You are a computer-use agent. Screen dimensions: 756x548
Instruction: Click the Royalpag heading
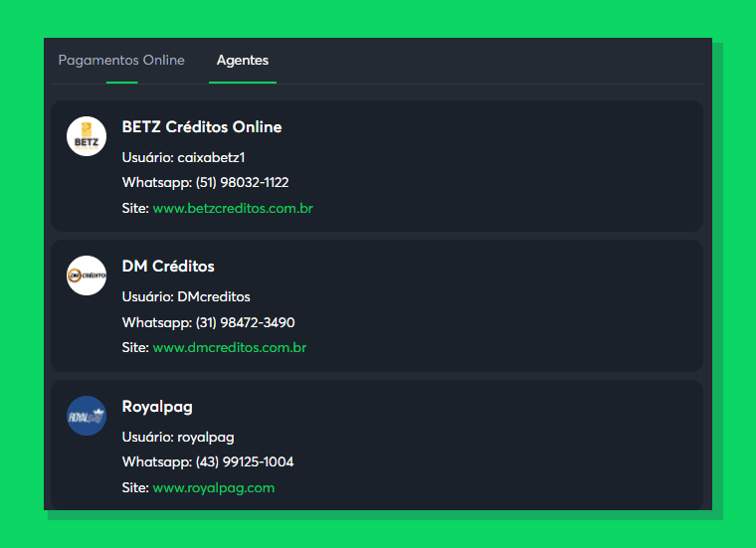coord(157,407)
